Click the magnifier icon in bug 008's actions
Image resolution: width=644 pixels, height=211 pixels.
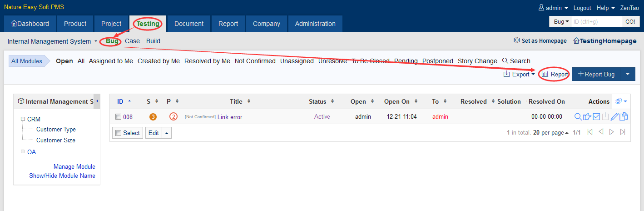[x=578, y=117]
